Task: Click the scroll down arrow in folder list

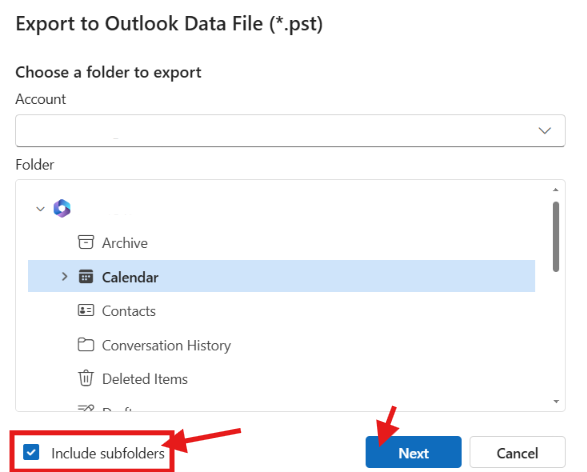Action: click(x=556, y=401)
